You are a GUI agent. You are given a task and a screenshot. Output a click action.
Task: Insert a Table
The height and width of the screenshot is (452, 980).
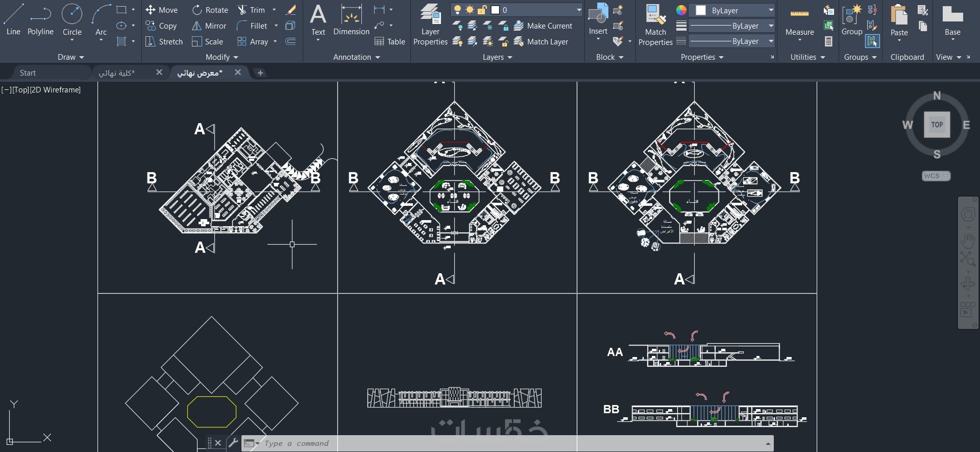tap(389, 41)
